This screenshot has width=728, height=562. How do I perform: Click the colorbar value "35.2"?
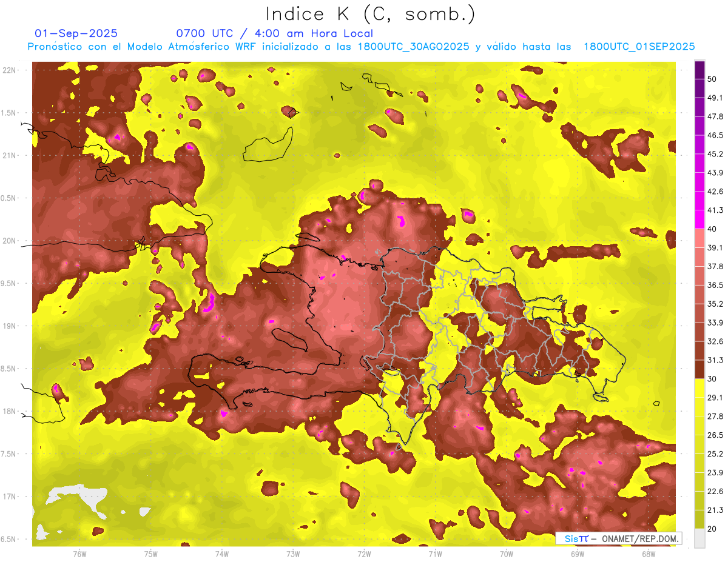[x=715, y=304]
